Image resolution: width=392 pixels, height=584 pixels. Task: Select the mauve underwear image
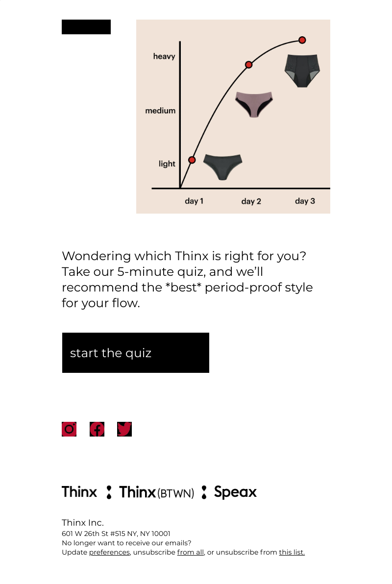pyautogui.click(x=254, y=104)
